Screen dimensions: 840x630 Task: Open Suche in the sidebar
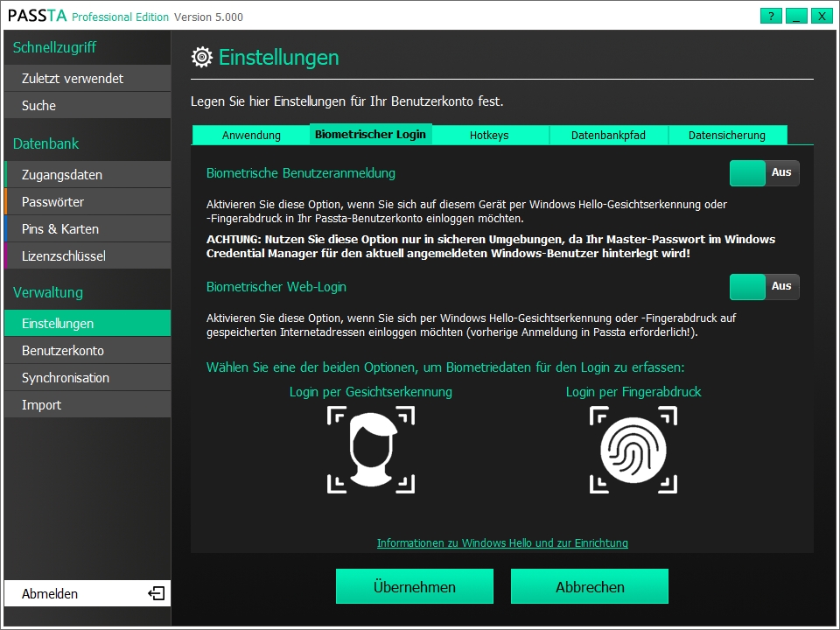click(x=87, y=106)
